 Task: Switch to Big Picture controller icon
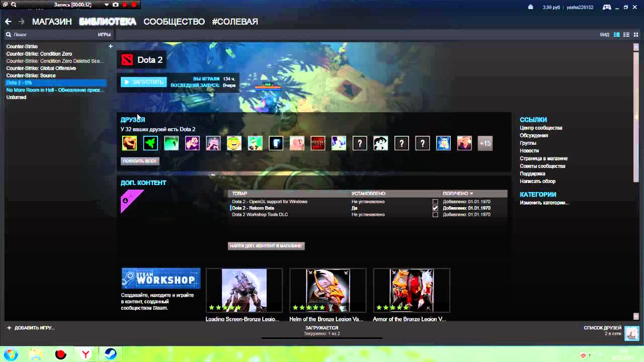[x=607, y=7]
